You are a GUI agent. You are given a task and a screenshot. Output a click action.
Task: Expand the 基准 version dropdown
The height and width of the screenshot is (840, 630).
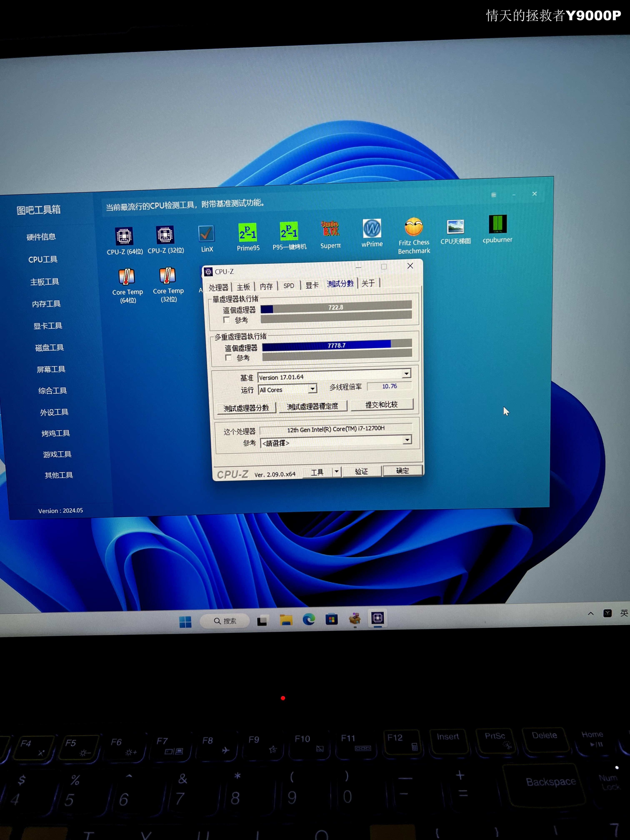(406, 374)
